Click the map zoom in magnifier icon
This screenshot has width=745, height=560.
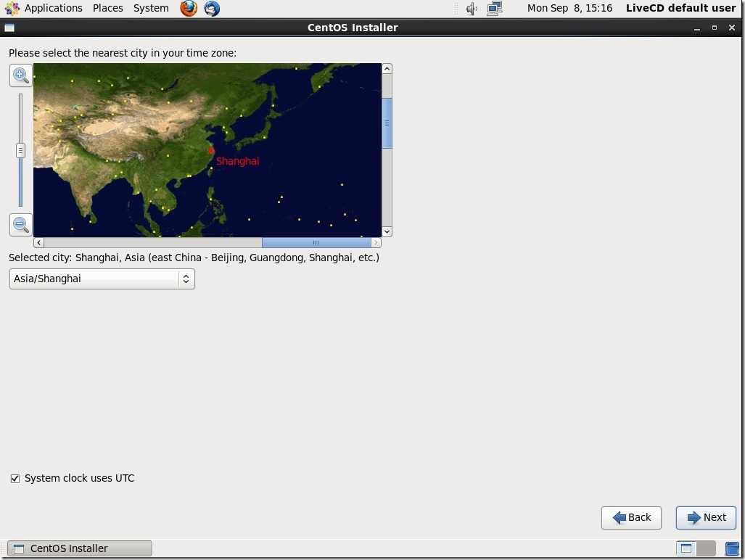pos(21,75)
